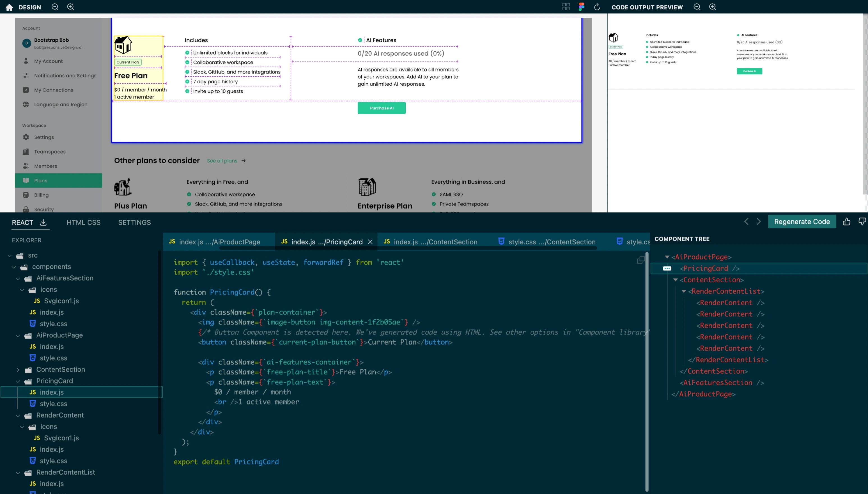Refresh the design with reload icon
Screen dimensions: 868x494
(597, 7)
